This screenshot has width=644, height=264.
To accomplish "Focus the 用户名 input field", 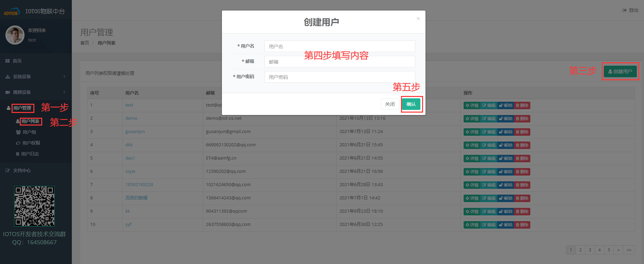I will 340,46.
